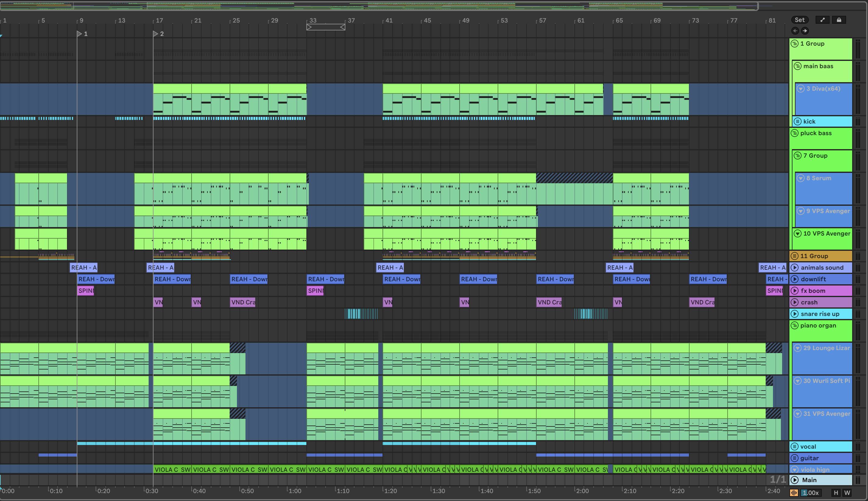Toggle waveform zoom display button
868x501 pixels.
point(794,493)
